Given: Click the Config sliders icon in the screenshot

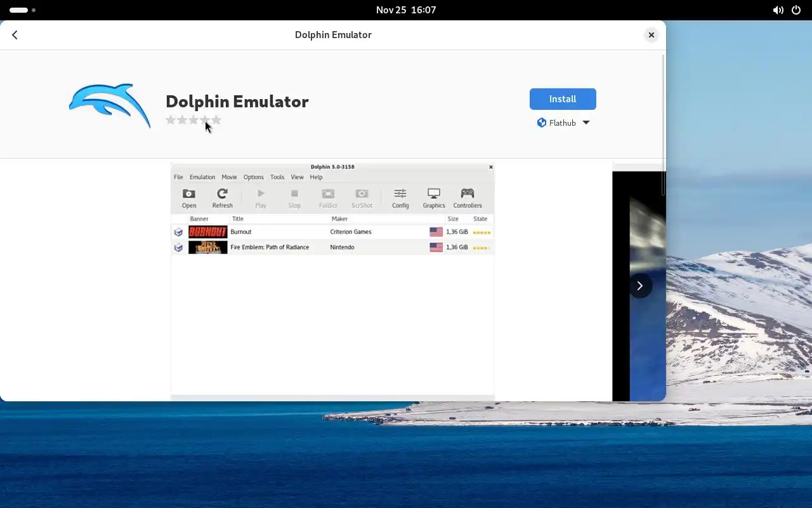Looking at the screenshot, I should click(x=400, y=194).
